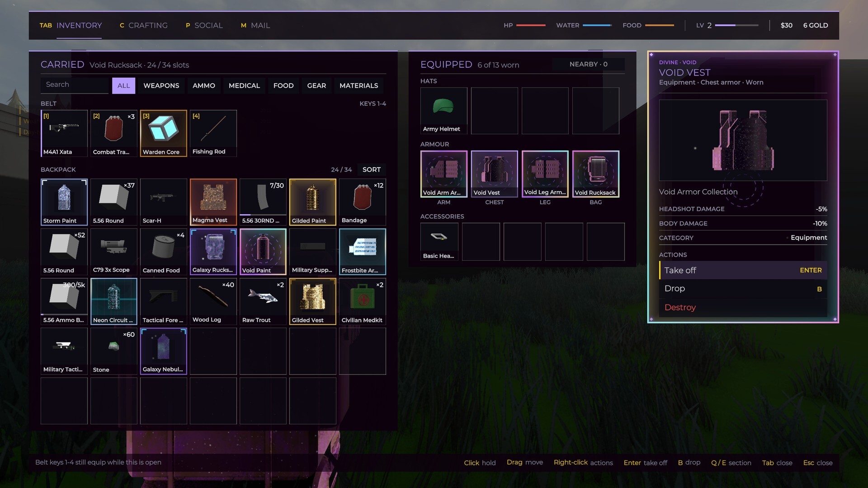Click the HP status bar
This screenshot has width=868, height=488.
531,25
